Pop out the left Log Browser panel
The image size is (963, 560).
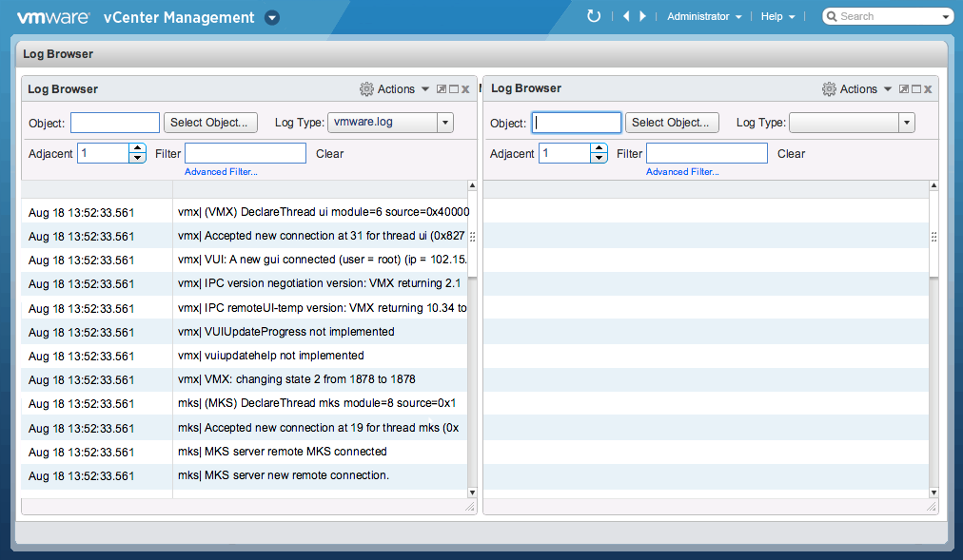[x=442, y=89]
